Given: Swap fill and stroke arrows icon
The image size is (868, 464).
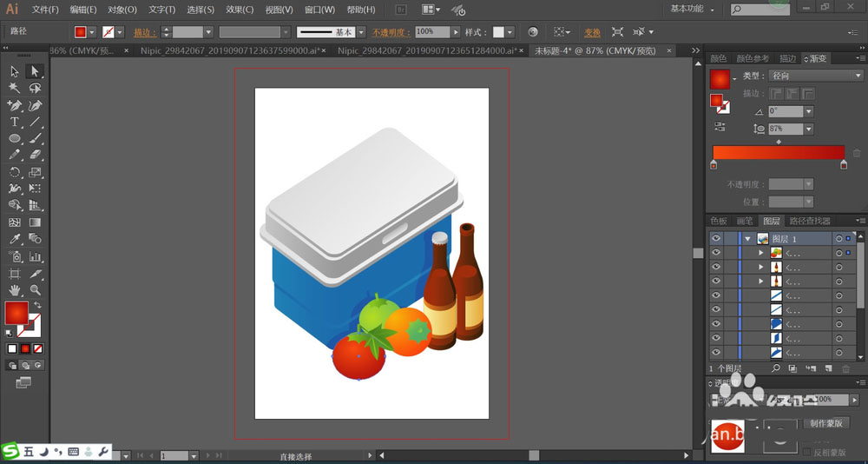Looking at the screenshot, I should [x=37, y=305].
